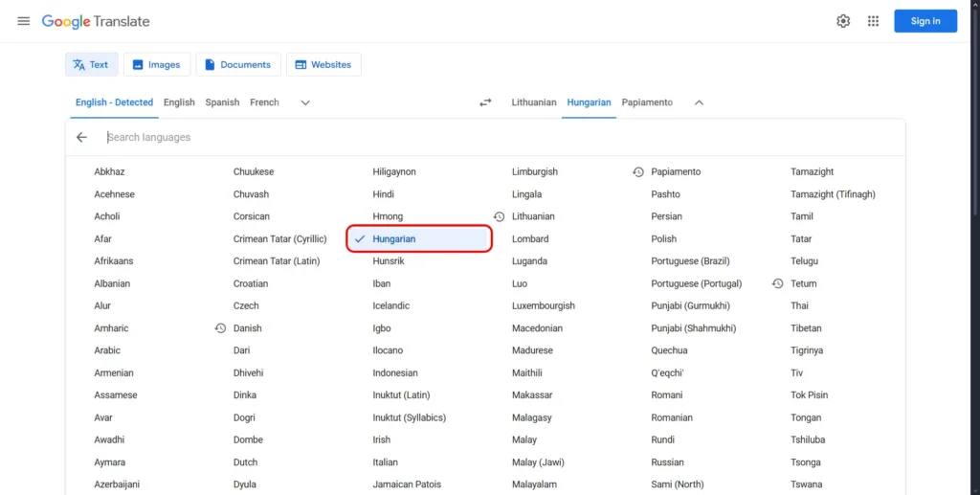Image resolution: width=980 pixels, height=495 pixels.
Task: Select English as source language tab
Action: [x=179, y=102]
